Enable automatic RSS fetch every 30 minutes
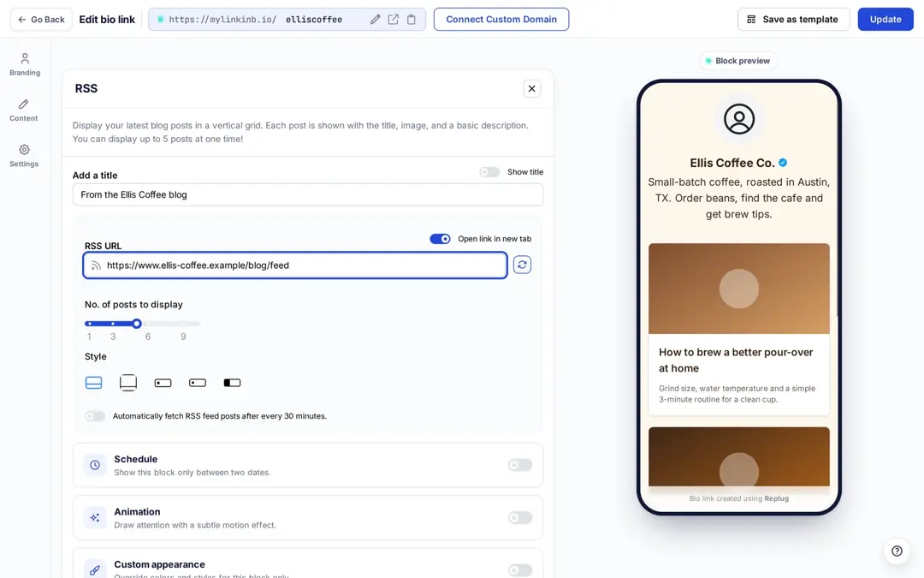 (x=95, y=416)
